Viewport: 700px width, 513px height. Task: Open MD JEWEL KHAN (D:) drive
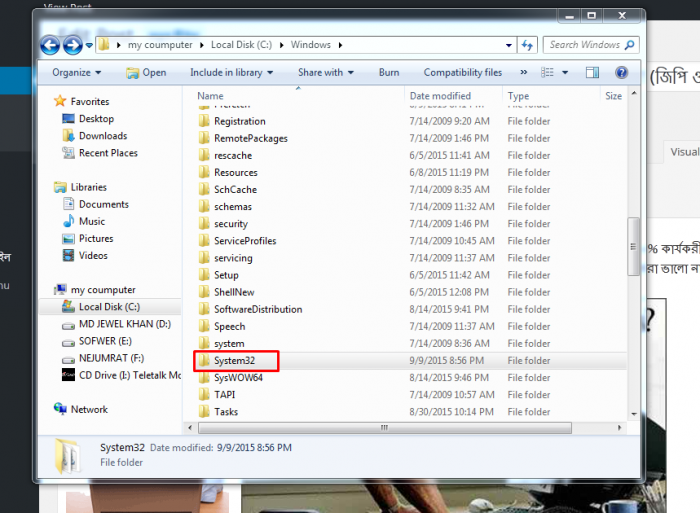(x=125, y=324)
